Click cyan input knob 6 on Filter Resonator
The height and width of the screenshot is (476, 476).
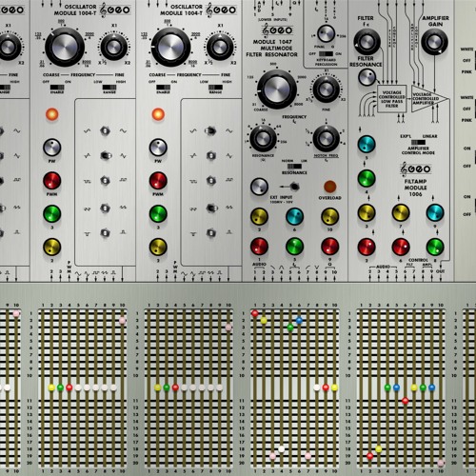294,217
